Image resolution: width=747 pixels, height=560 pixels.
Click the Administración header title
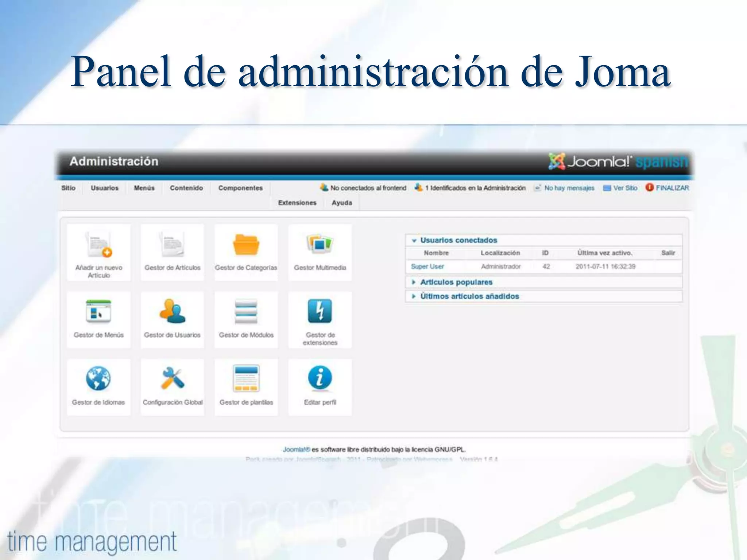pos(114,161)
